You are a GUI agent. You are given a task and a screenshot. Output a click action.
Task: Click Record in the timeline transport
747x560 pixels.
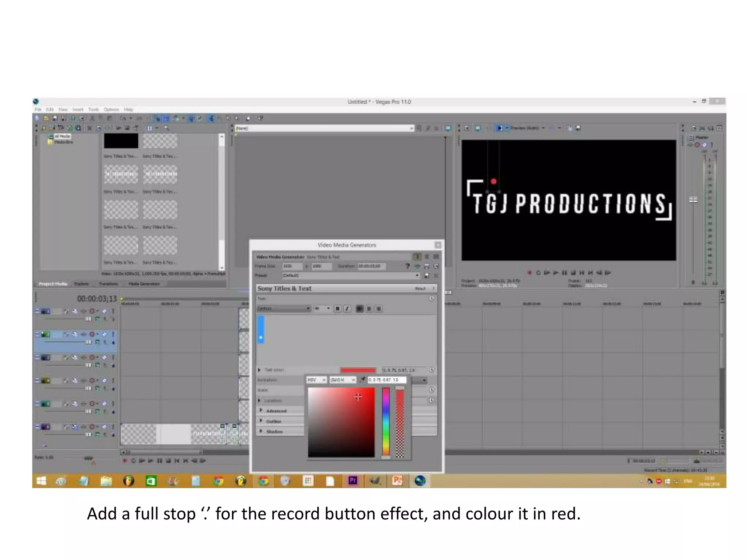(x=124, y=461)
